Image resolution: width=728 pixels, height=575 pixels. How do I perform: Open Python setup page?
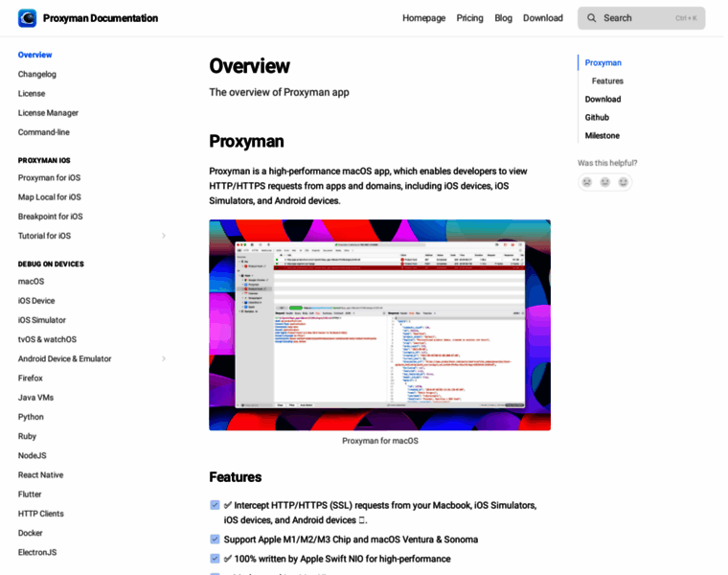tap(31, 417)
